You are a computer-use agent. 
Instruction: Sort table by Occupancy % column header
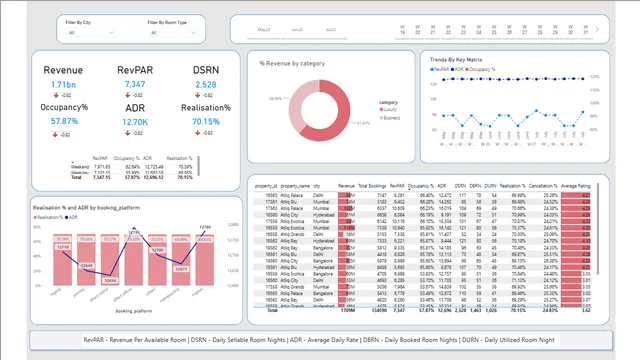coord(421,186)
